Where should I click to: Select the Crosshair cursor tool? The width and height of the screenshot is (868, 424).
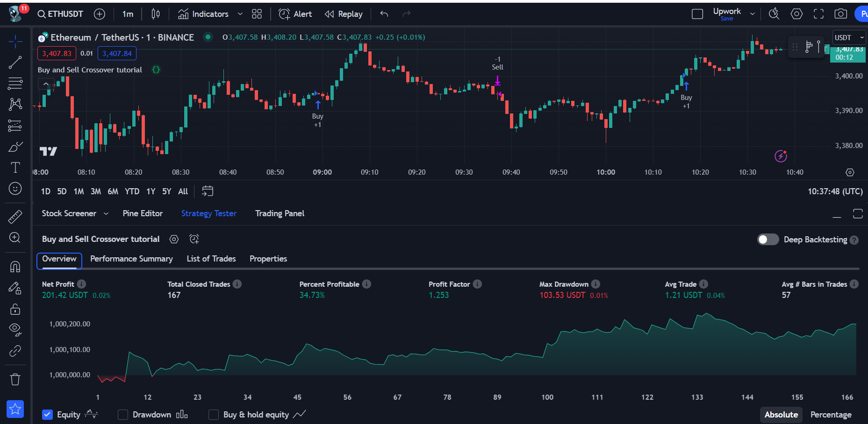(x=15, y=41)
